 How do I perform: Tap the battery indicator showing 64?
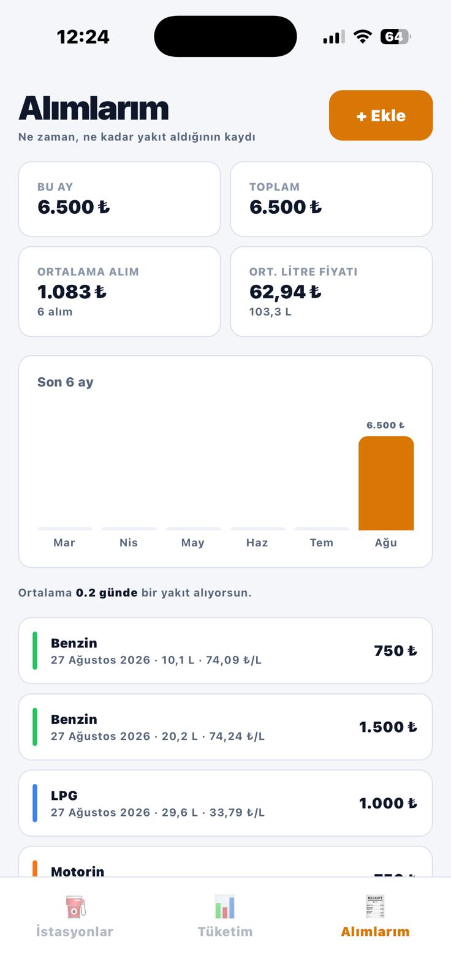tap(395, 37)
